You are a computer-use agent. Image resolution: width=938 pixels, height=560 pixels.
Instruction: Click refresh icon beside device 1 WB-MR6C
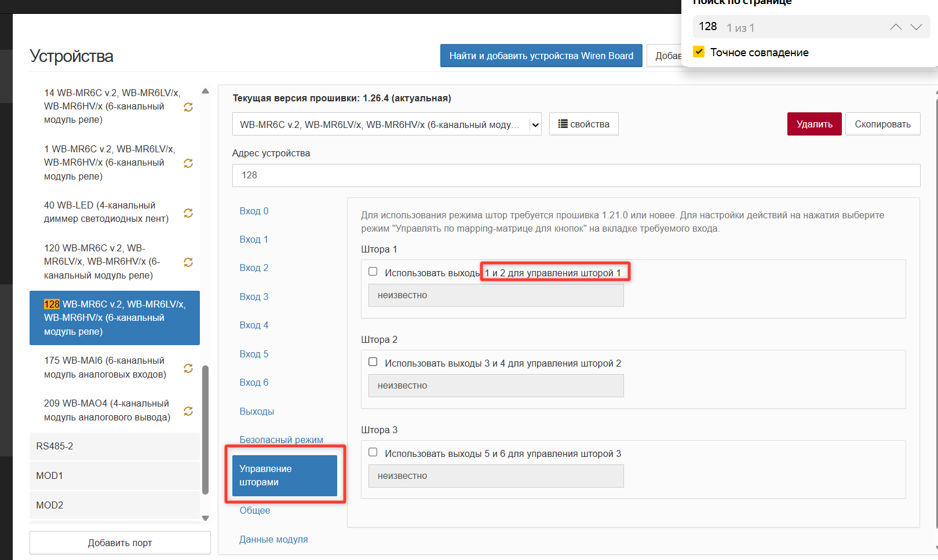click(188, 163)
